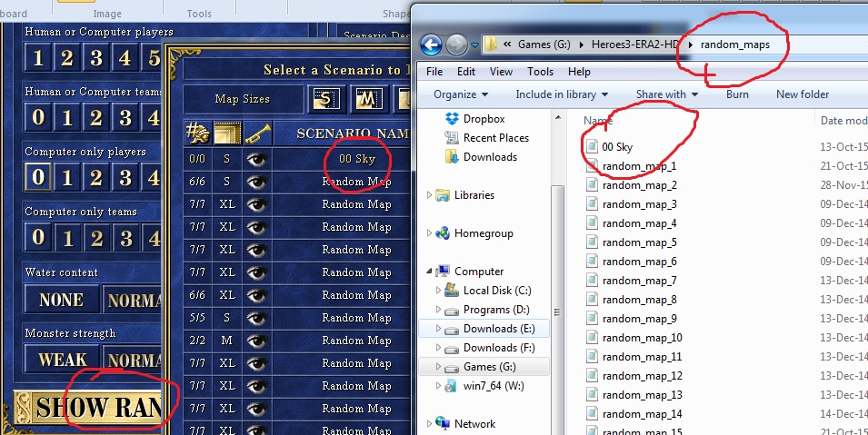The image size is (868, 435).
Task: Click the file icon of random_map_1
Action: point(593,165)
